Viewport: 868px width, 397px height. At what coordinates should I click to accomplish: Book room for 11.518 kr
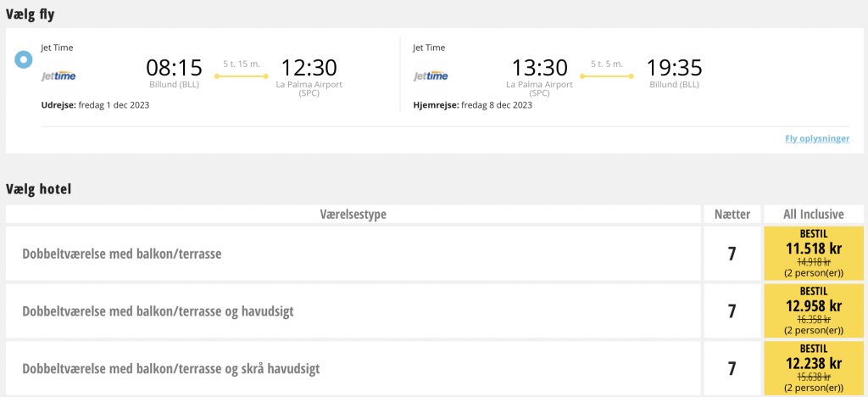[813, 253]
